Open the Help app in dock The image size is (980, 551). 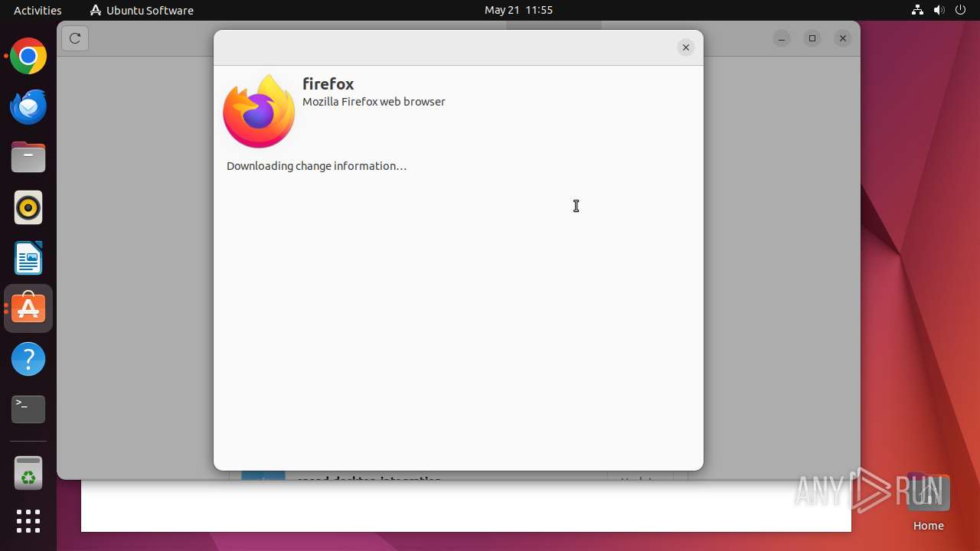(x=28, y=359)
